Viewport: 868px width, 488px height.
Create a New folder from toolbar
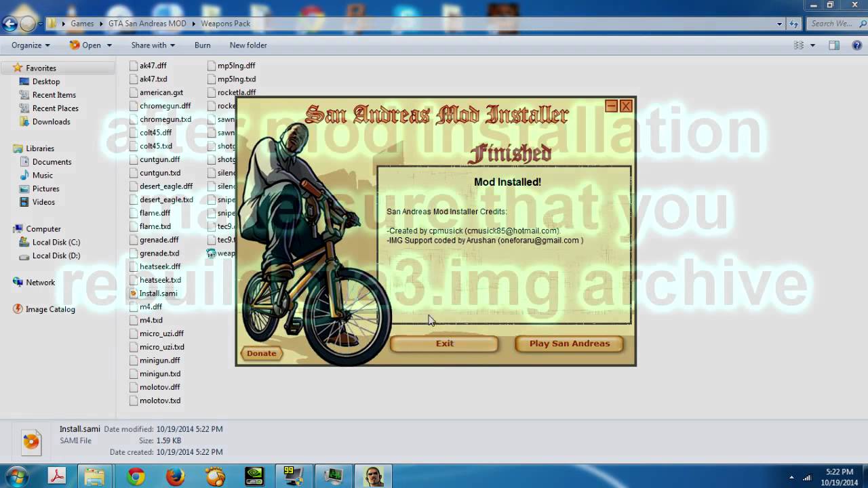tap(248, 45)
